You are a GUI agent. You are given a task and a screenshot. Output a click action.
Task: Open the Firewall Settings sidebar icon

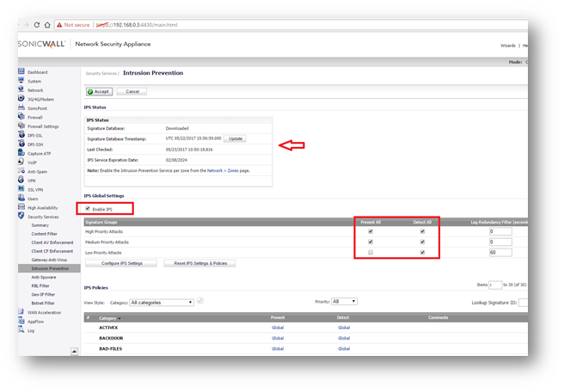[x=21, y=126]
